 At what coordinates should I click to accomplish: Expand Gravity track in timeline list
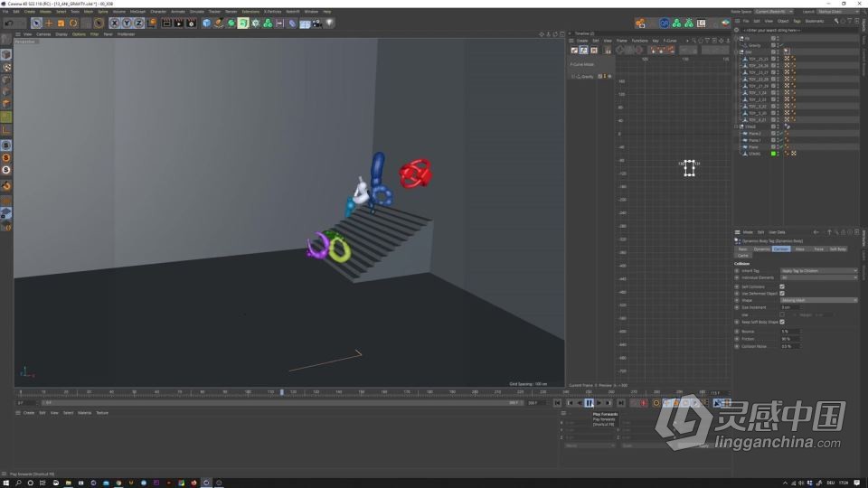[x=573, y=76]
